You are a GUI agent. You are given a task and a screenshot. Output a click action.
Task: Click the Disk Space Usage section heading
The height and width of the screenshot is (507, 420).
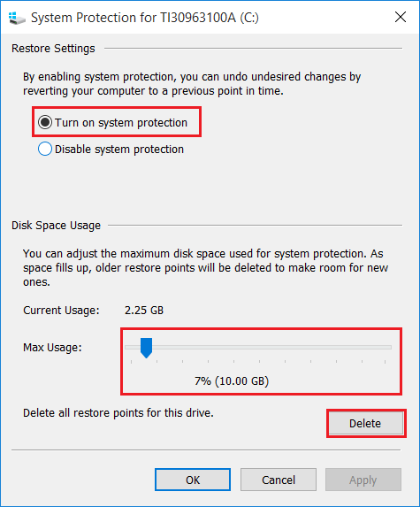click(57, 226)
